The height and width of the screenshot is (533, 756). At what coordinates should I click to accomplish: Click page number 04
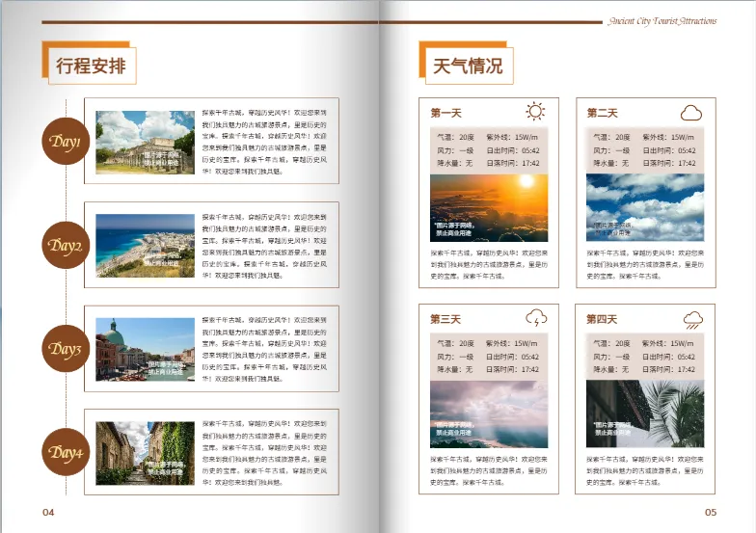48,512
